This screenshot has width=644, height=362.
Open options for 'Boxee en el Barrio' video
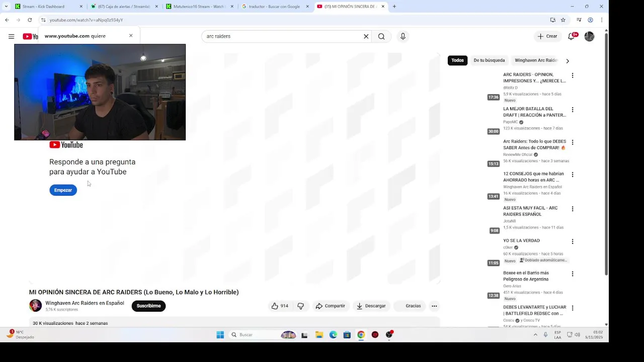[x=572, y=274]
